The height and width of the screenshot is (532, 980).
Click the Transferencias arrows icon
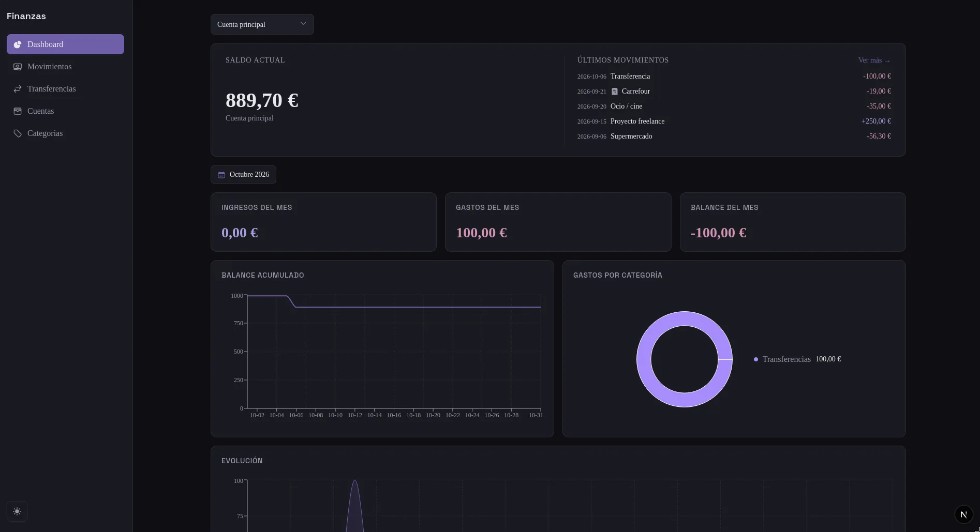coord(18,89)
